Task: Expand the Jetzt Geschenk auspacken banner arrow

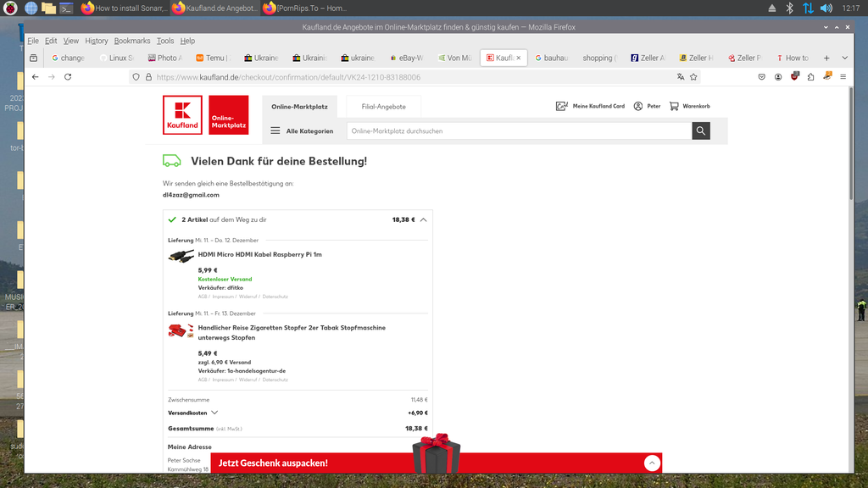Action: point(652,463)
